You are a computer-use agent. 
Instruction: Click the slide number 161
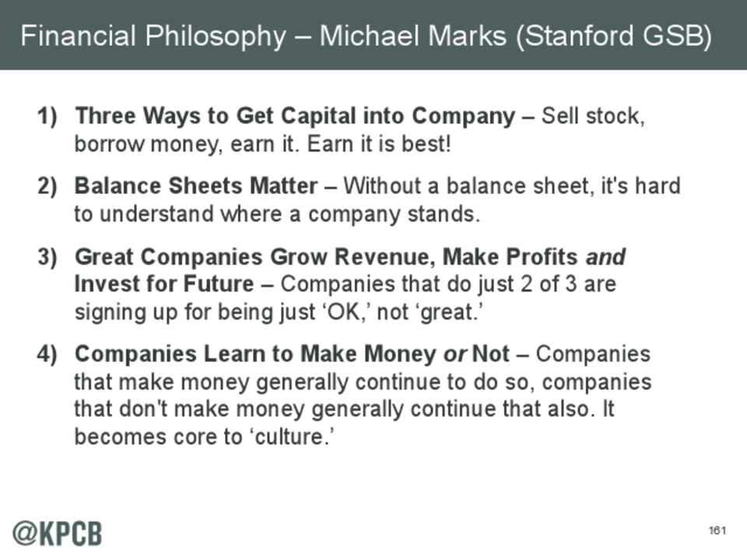click(x=717, y=530)
